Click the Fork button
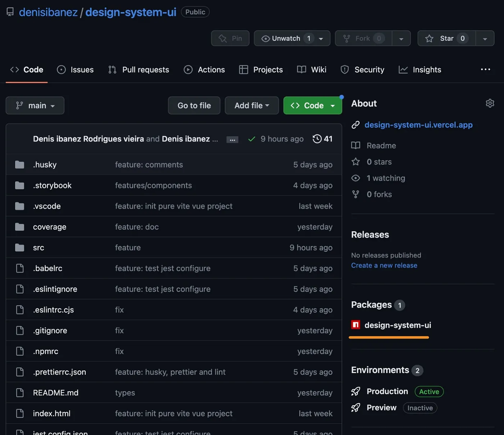Image resolution: width=504 pixels, height=435 pixels. [x=363, y=38]
